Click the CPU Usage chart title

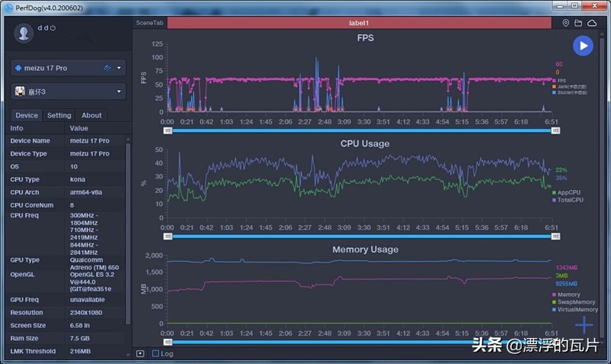365,143
